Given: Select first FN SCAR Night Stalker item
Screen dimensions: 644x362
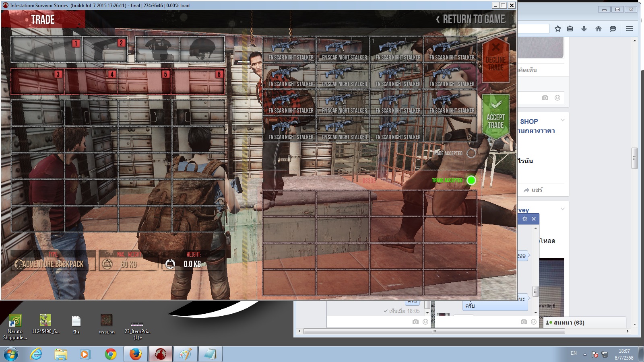Looking at the screenshot, I should coord(289,49).
